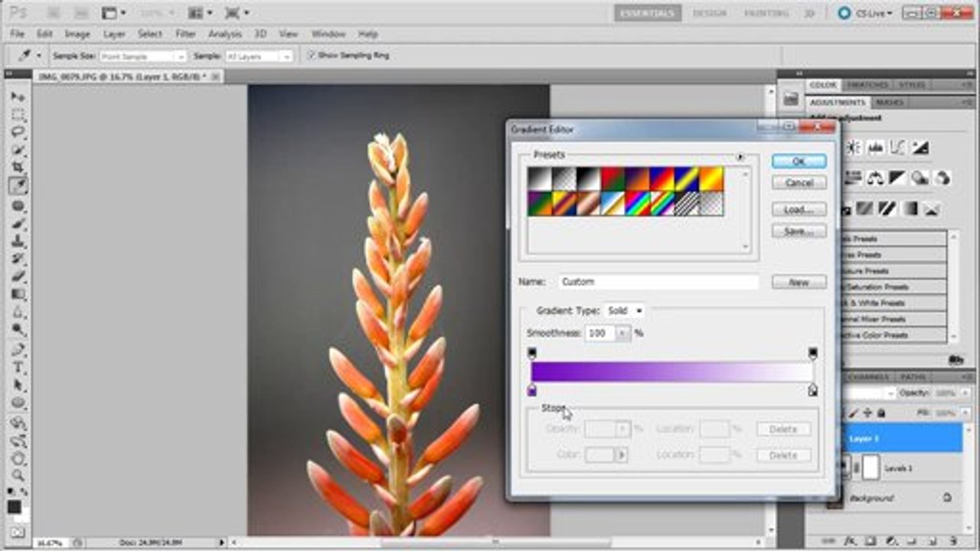Choose the Red, Green gradient preset
Image resolution: width=980 pixels, height=551 pixels.
pyautogui.click(x=613, y=178)
